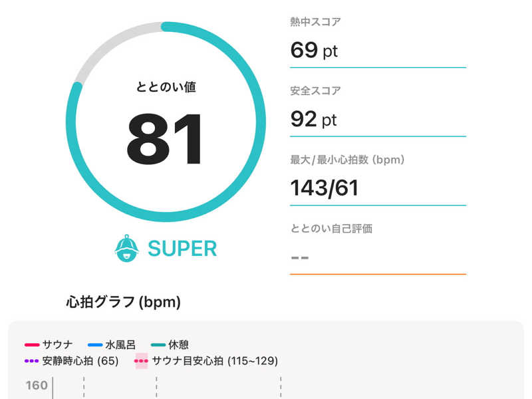Click the teal 休憩 legend line
532x399 pixels.
158,344
